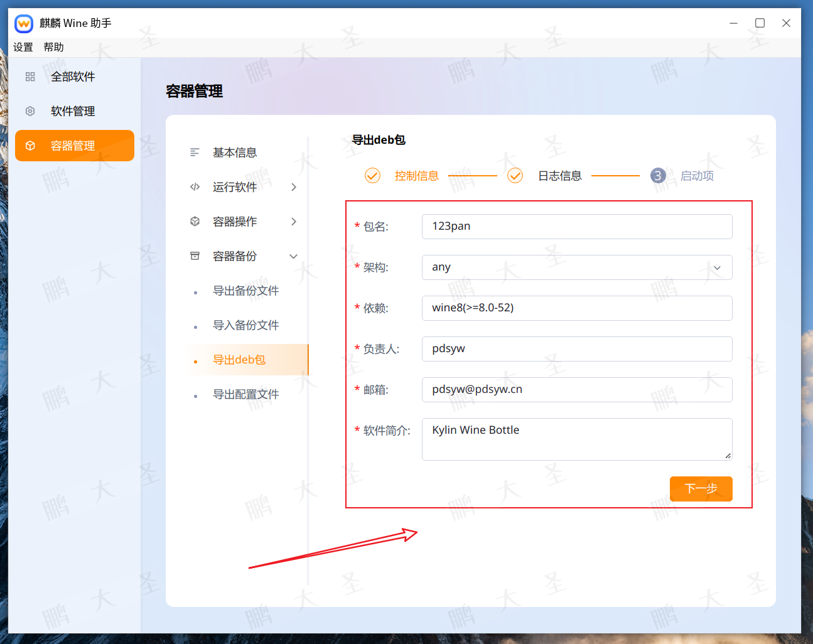Click the archive icon beside 容器备份
This screenshot has height=644, width=813.
coord(195,256)
